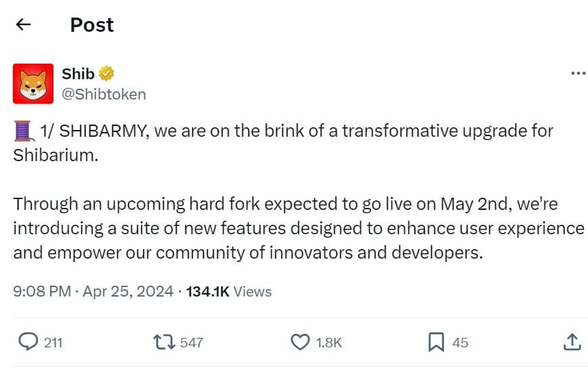Viewport: 588px width, 369px height.
Task: Reply using the speech bubble icon
Action: (x=28, y=343)
